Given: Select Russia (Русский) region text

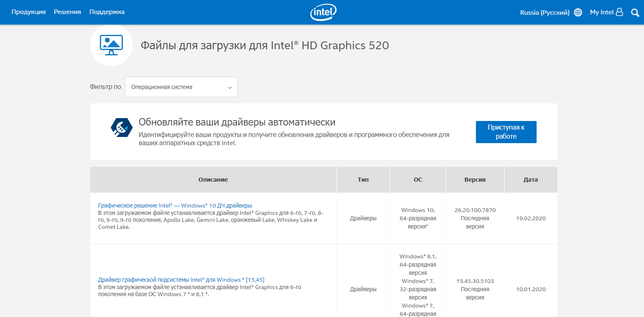Looking at the screenshot, I should (x=544, y=12).
